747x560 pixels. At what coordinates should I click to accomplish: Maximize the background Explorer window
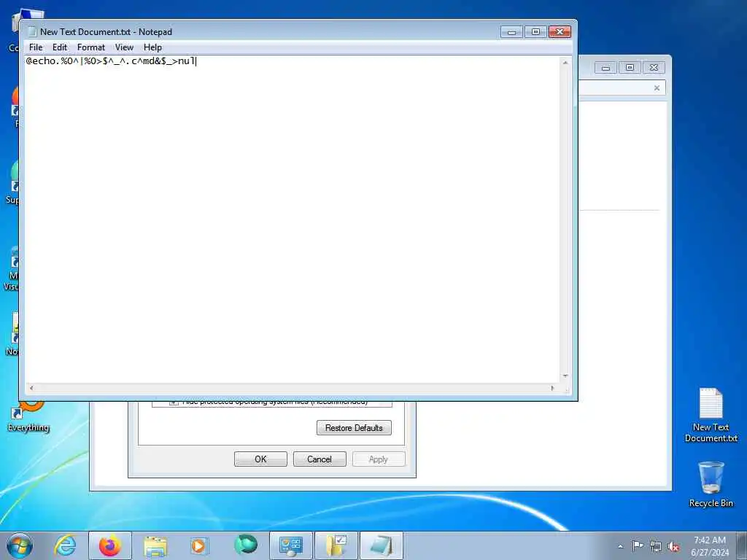(630, 68)
